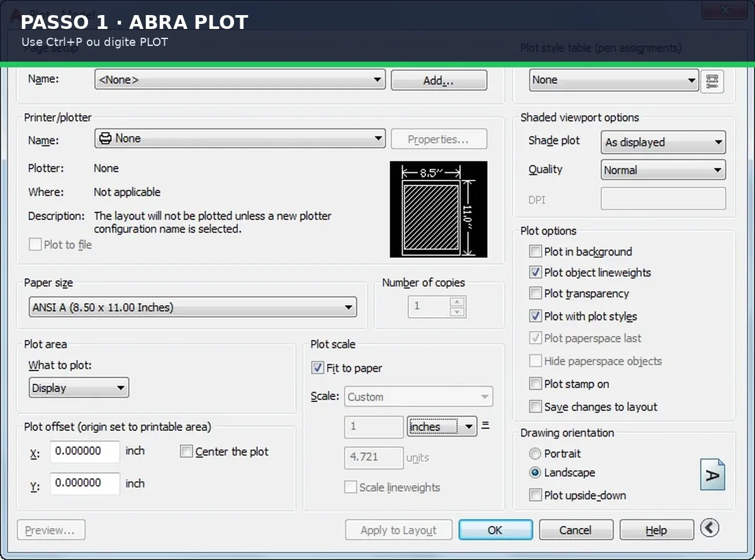Image resolution: width=755 pixels, height=560 pixels.
Task: Uncheck Fit to paper
Action: coord(318,368)
